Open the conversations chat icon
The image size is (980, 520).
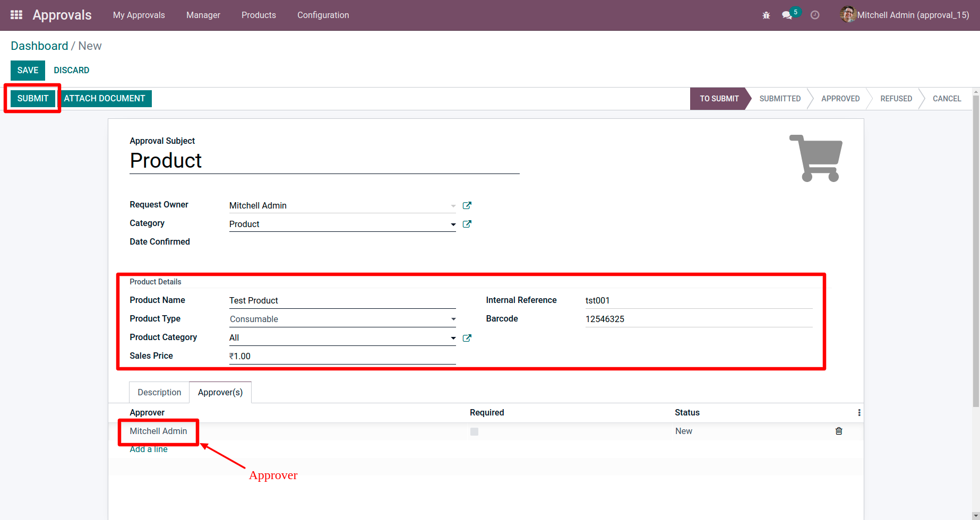787,15
